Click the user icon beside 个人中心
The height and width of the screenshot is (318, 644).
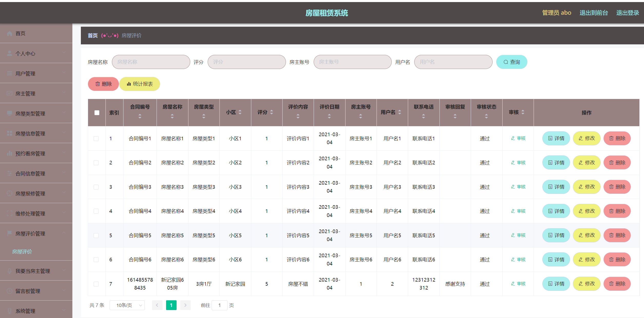9,53
